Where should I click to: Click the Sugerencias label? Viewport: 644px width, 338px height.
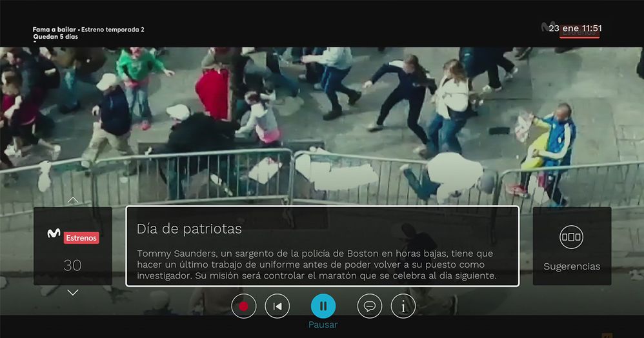coord(571,266)
